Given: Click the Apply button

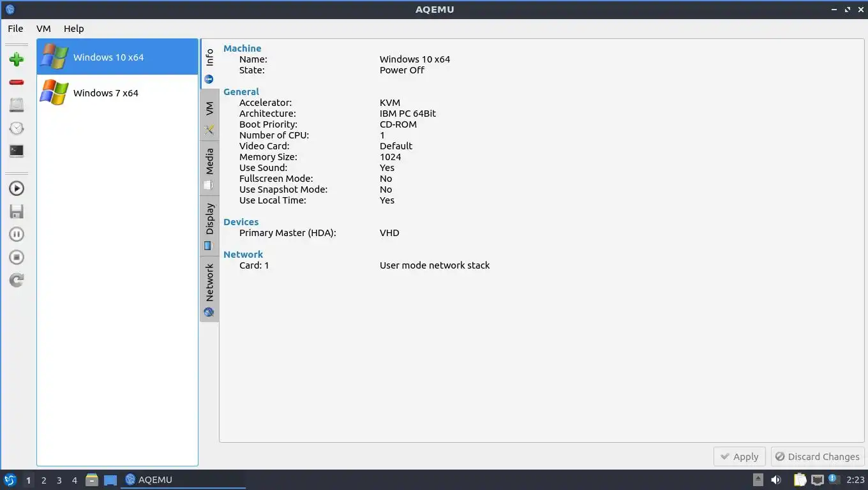Looking at the screenshot, I should [739, 457].
